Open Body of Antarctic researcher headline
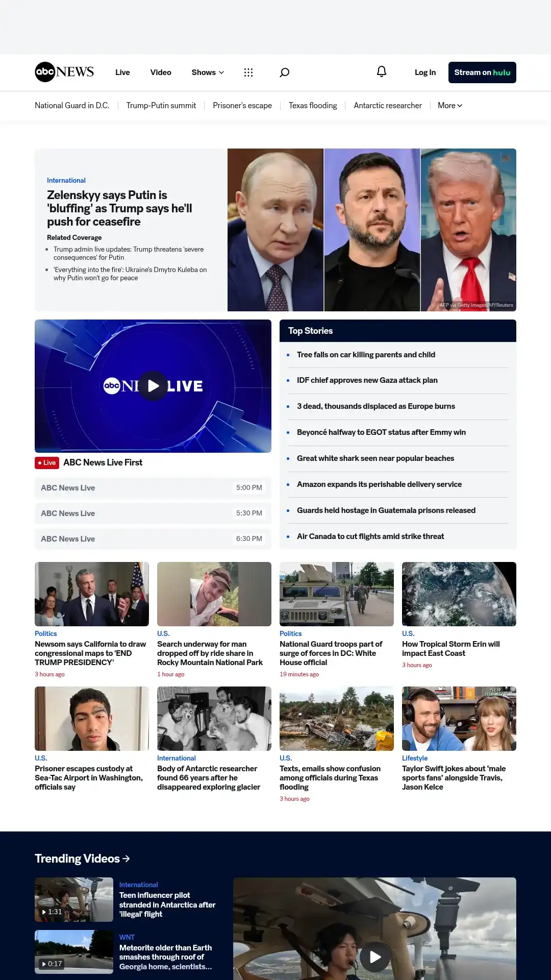Image resolution: width=551 pixels, height=980 pixels. tap(209, 778)
